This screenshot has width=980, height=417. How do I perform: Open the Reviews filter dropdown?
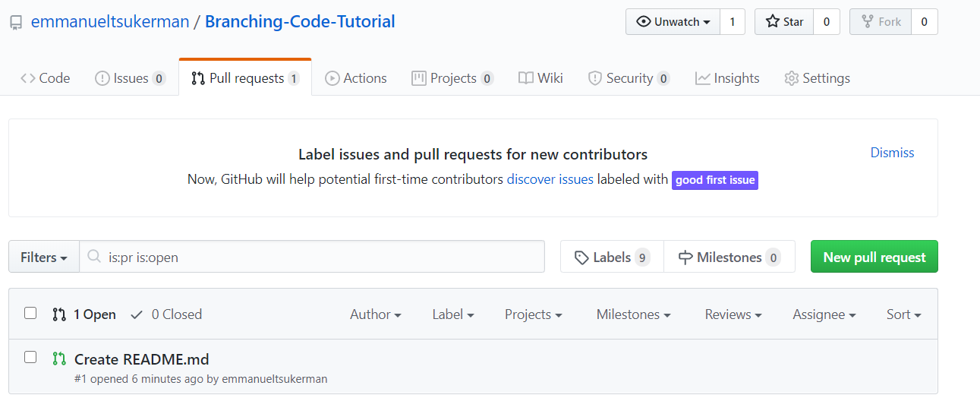click(733, 314)
